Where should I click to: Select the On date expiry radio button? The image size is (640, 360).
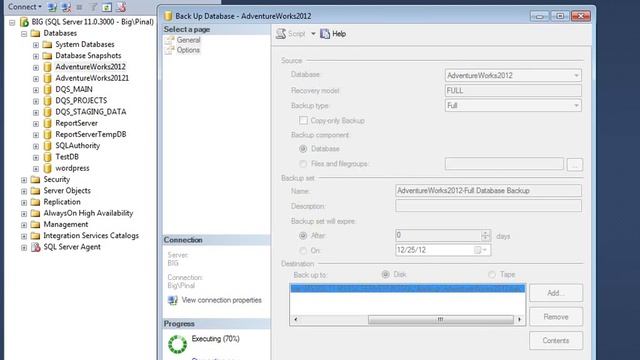pos(303,250)
